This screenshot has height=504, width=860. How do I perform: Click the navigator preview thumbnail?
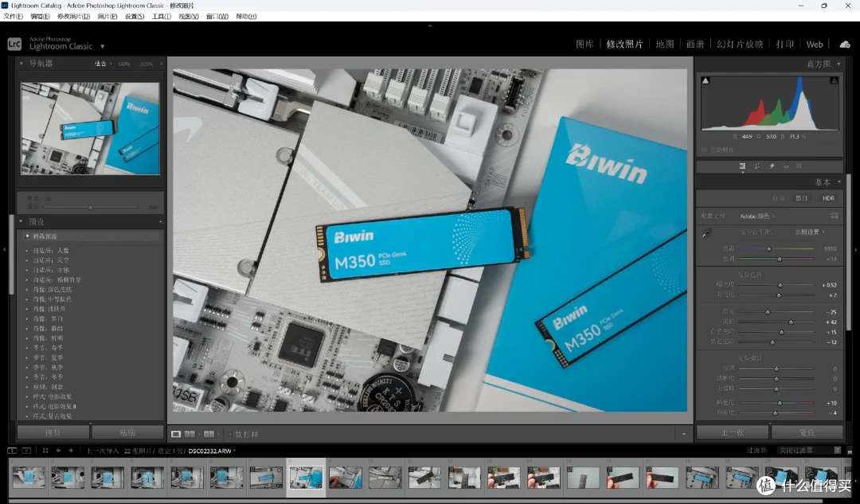91,129
